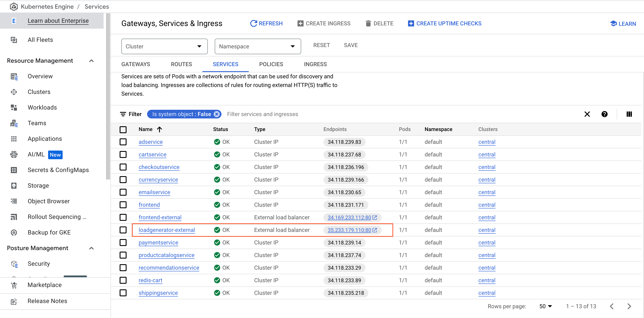This screenshot has width=644, height=318.
Task: Click the Kubernetes Engine logo icon
Action: coord(14,7)
